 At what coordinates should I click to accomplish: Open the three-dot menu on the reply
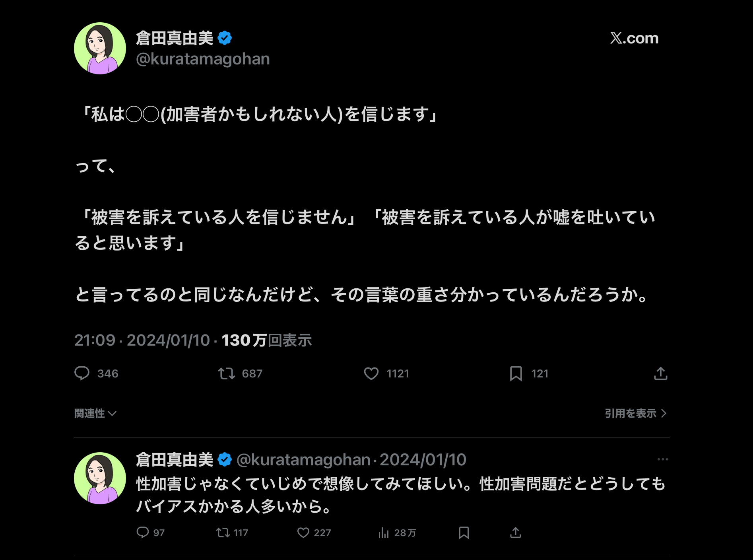pos(662,459)
